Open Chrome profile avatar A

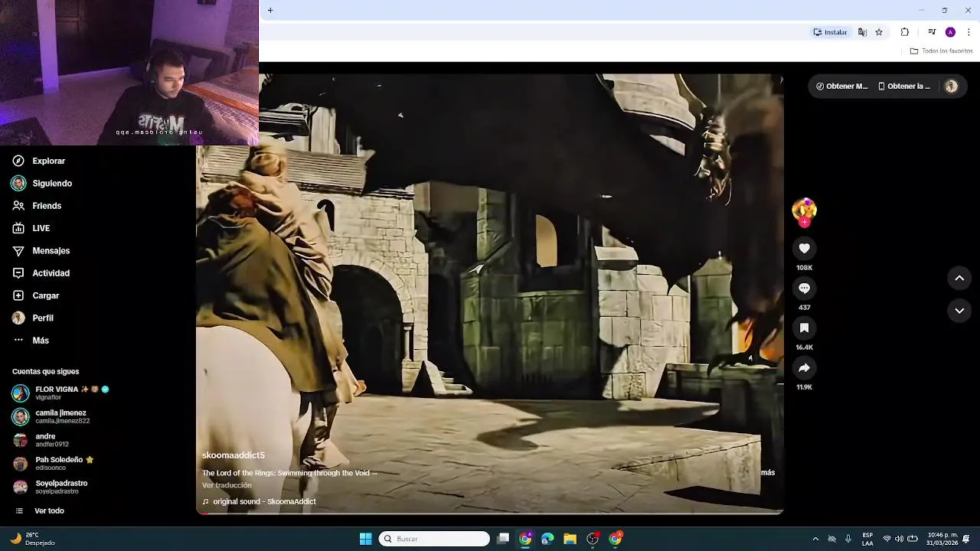click(x=950, y=32)
